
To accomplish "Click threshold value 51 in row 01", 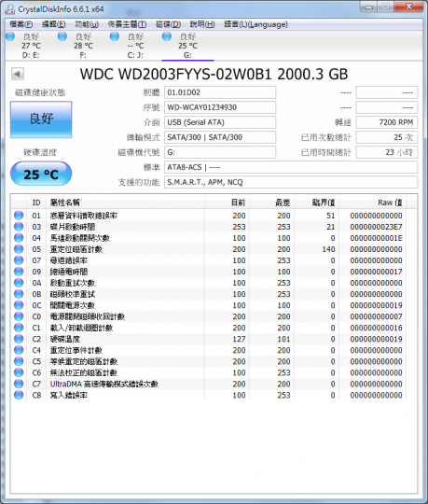I will coord(331,216).
